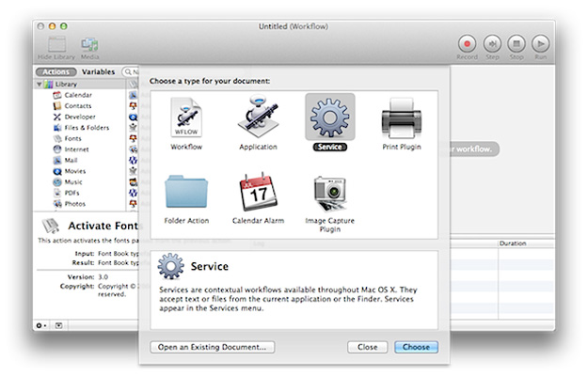588x376 pixels.
Task: Select the Print Plugin printer icon
Action: (402, 118)
